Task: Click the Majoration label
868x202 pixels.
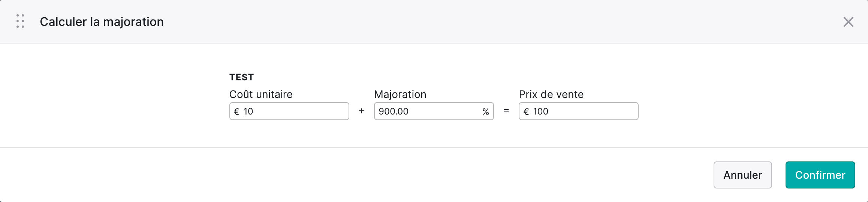Action: [x=400, y=94]
